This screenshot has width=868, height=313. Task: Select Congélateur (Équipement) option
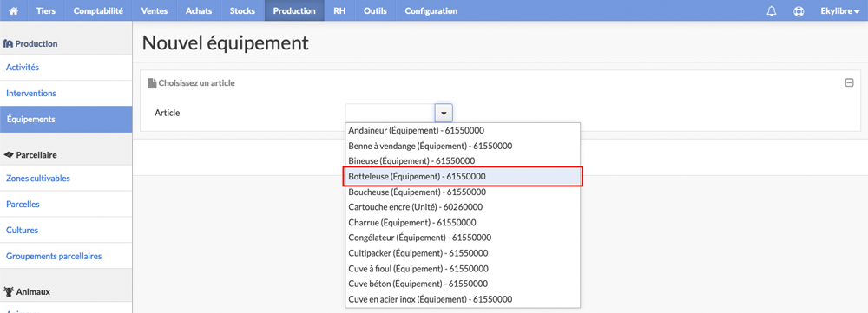pos(463,238)
